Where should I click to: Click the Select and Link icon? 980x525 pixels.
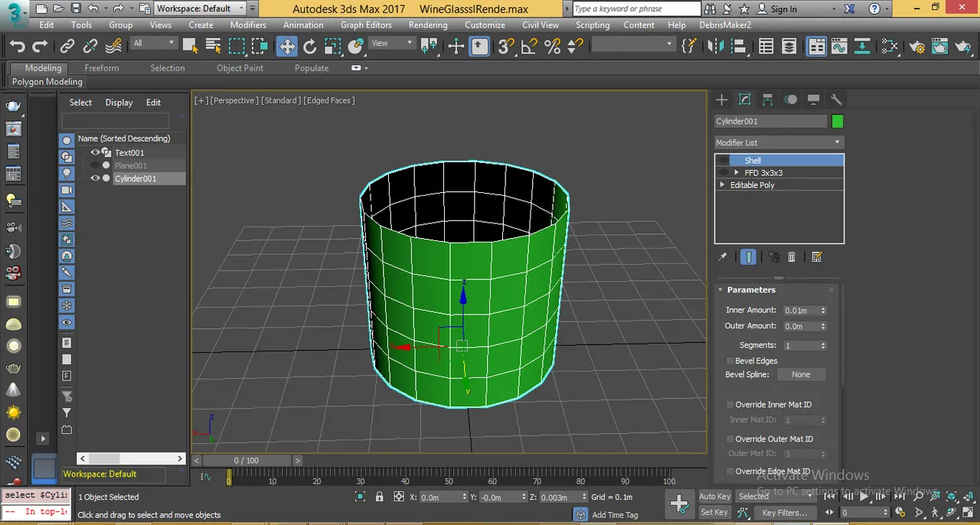coord(67,47)
